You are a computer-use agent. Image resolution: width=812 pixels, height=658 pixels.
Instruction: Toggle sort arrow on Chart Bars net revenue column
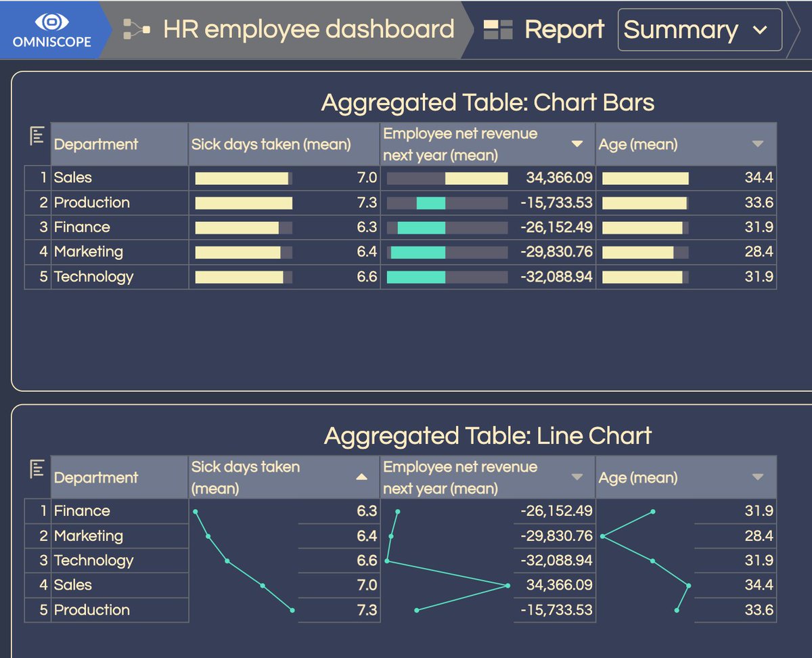[577, 144]
